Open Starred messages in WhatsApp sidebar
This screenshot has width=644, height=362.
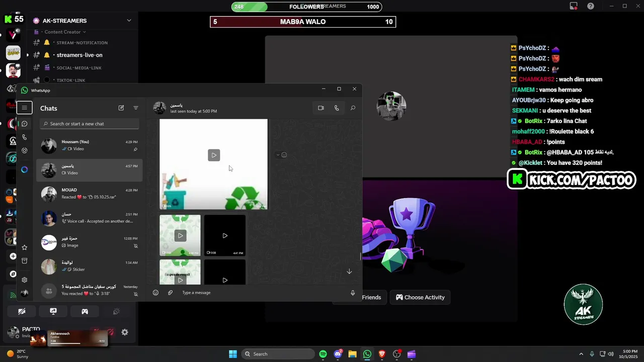[x=24, y=247]
